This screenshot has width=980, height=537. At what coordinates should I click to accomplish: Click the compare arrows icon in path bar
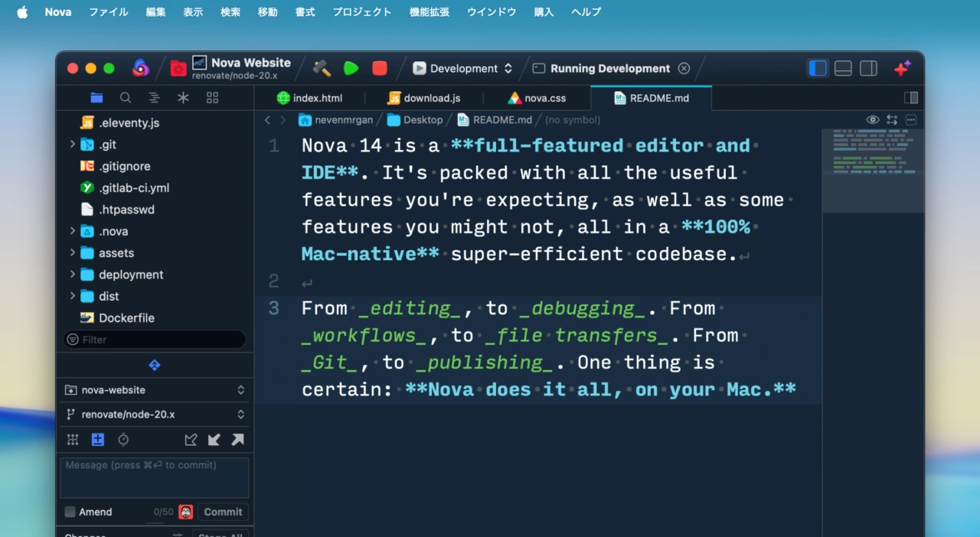[x=892, y=120]
